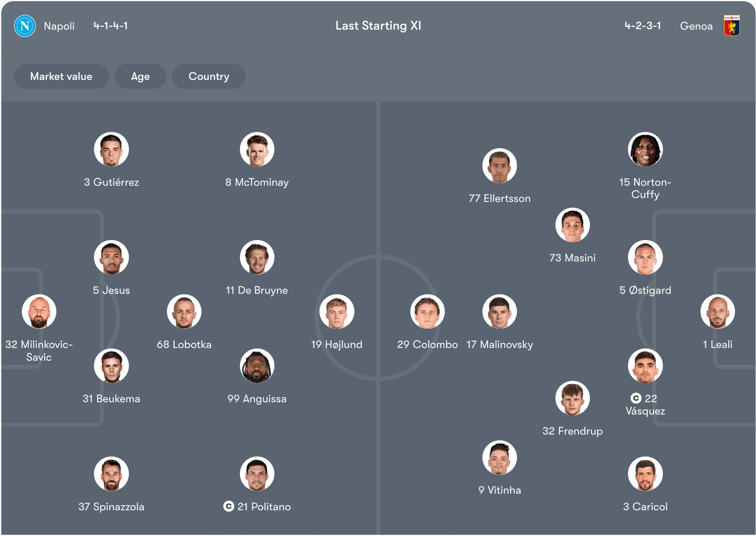
Task: Toggle the Market value filter
Action: (61, 76)
